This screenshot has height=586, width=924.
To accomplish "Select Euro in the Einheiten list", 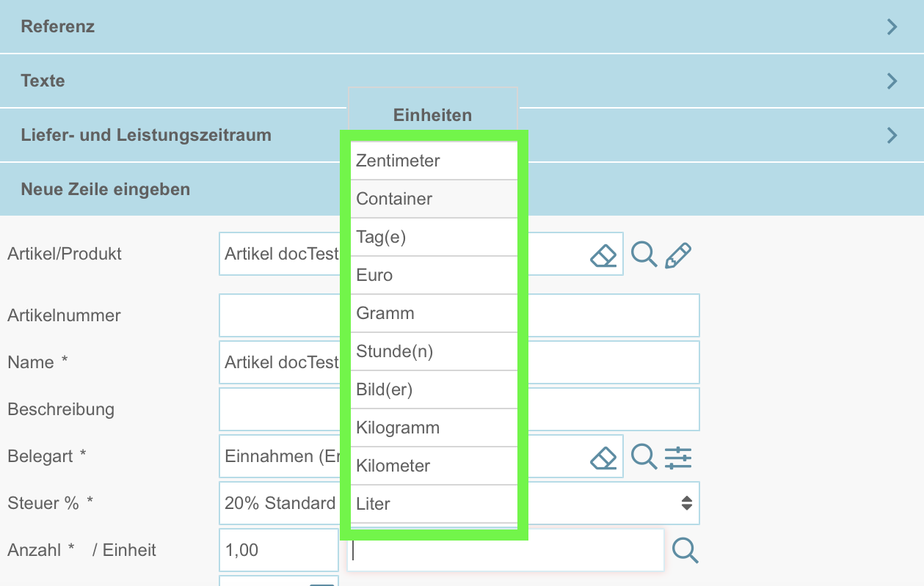I will [x=433, y=275].
